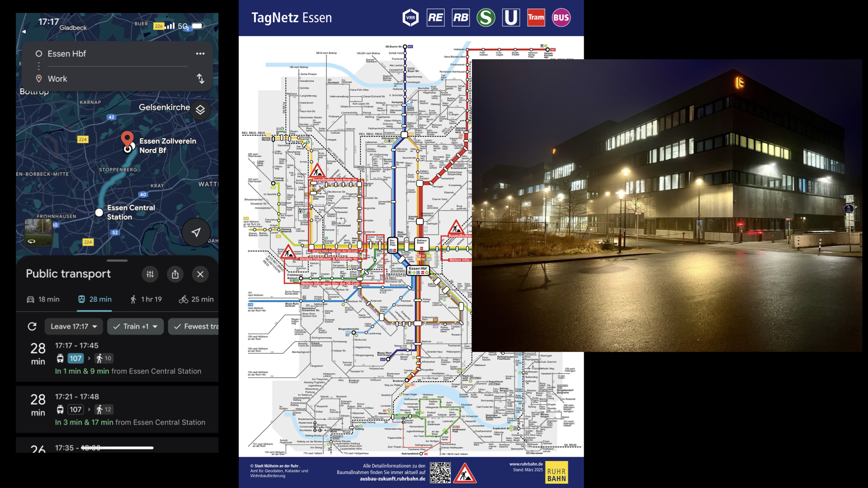
Task: Close the Public transport panel
Action: 200,274
